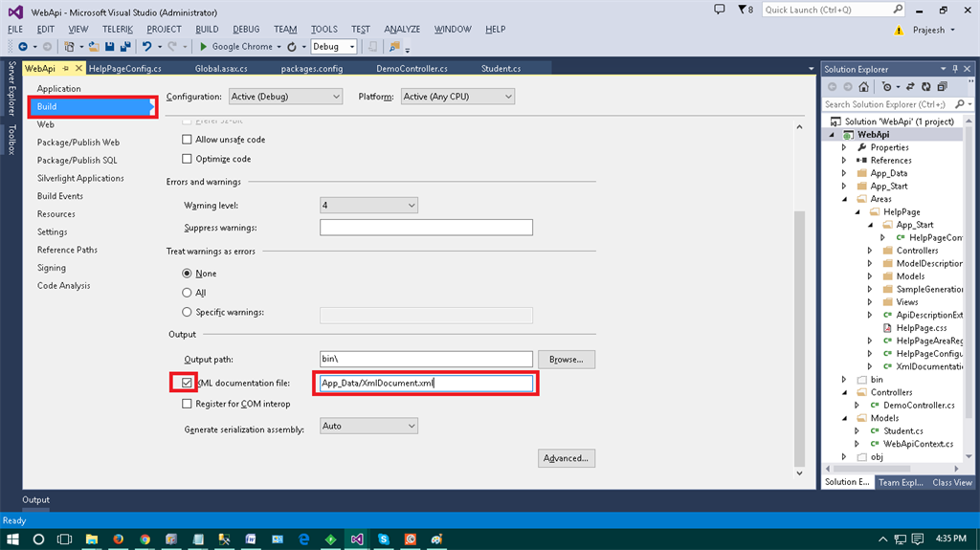Click the Windows Start button
980x550 pixels.
(x=12, y=539)
